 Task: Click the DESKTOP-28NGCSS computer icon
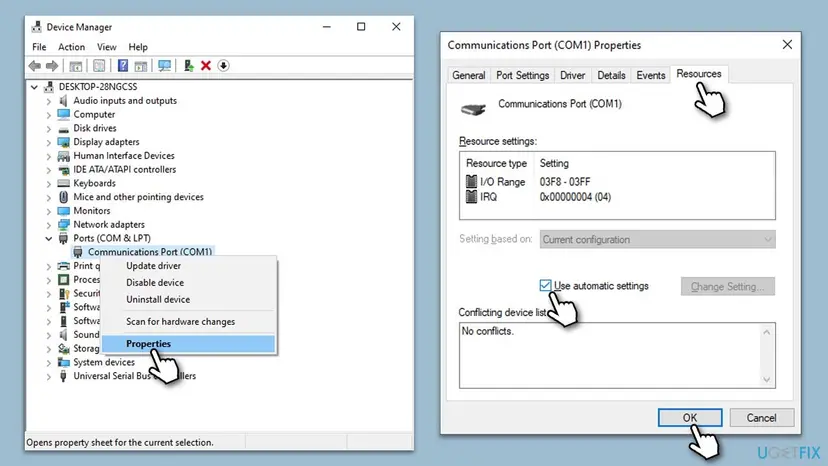49,87
